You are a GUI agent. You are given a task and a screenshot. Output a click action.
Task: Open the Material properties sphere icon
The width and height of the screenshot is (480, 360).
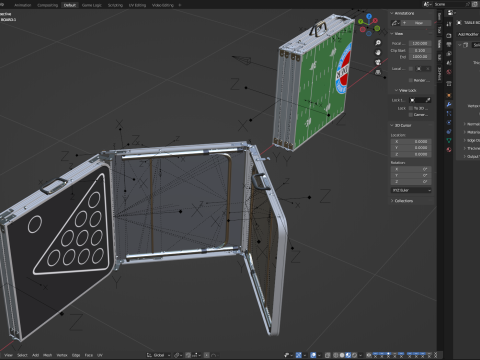pyautogui.click(x=449, y=150)
